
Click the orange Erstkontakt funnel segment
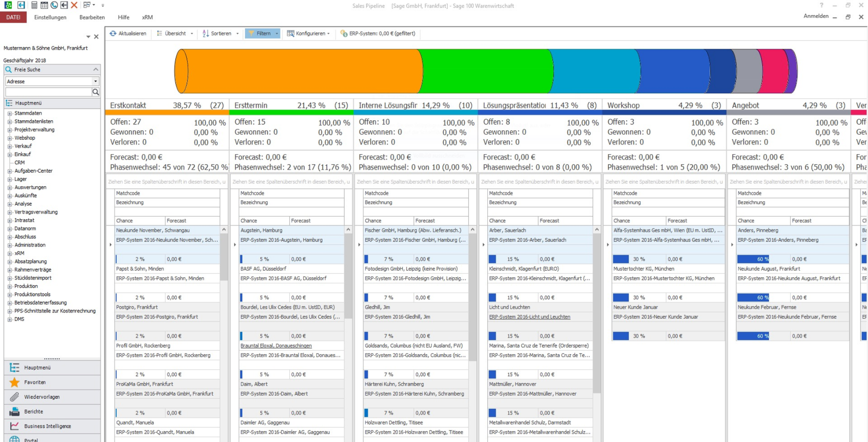pos(301,71)
